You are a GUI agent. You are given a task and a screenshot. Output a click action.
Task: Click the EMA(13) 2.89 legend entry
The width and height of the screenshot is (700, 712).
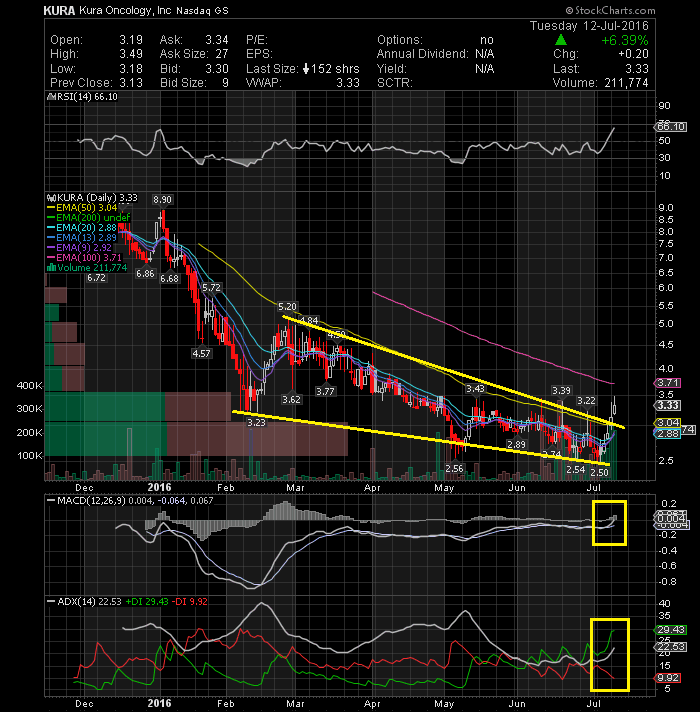[81, 237]
